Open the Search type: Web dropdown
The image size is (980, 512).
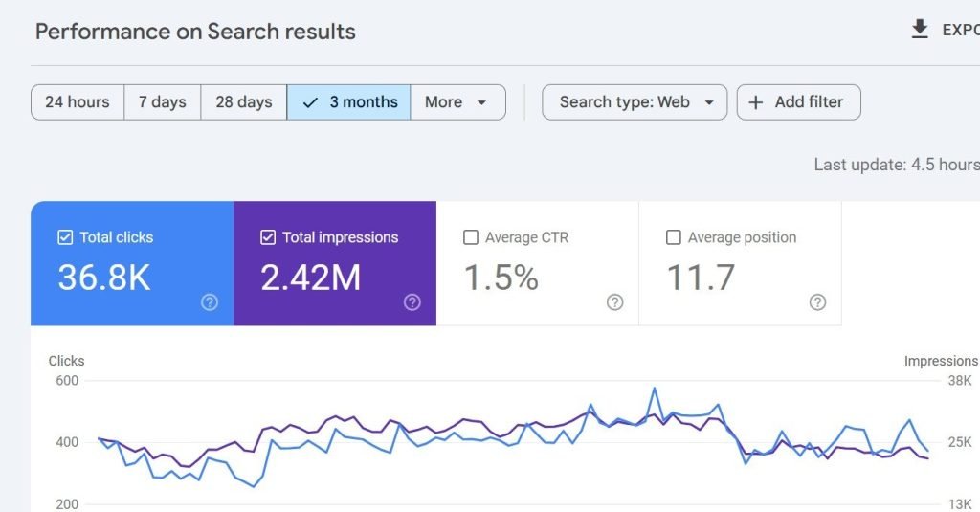point(635,102)
